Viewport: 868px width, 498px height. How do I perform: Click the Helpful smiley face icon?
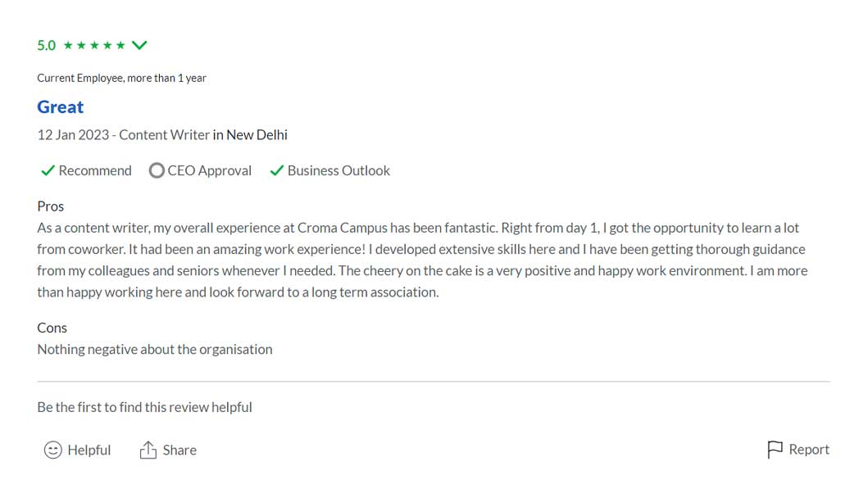tap(53, 450)
